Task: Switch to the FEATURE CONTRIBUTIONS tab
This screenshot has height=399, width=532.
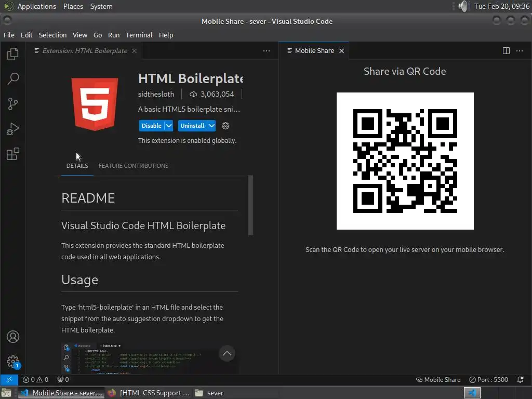Action: click(x=134, y=166)
